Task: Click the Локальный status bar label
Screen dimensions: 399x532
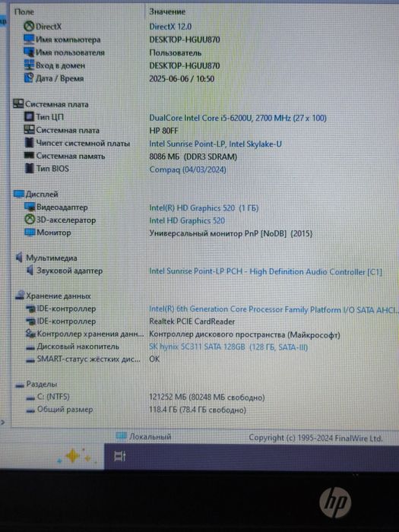Action: pos(150,437)
